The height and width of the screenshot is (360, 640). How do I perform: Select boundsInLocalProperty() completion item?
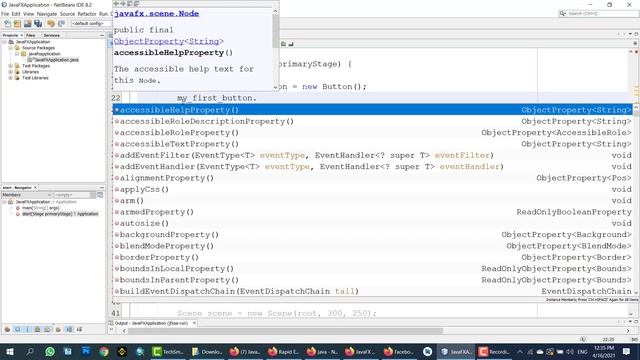(x=373, y=269)
